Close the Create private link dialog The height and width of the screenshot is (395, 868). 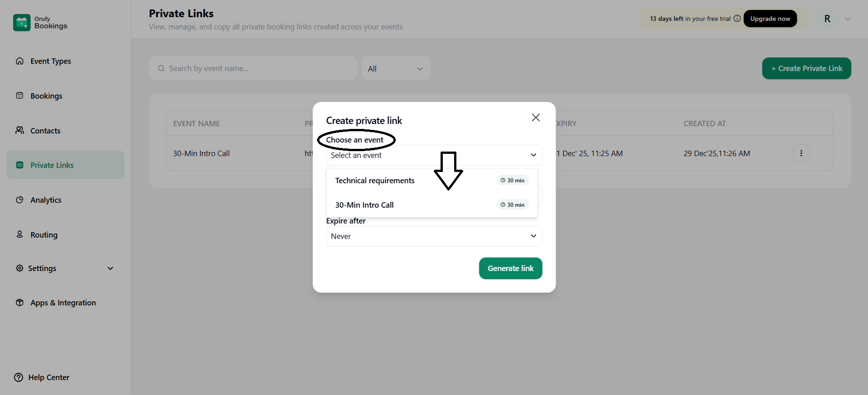(x=536, y=118)
